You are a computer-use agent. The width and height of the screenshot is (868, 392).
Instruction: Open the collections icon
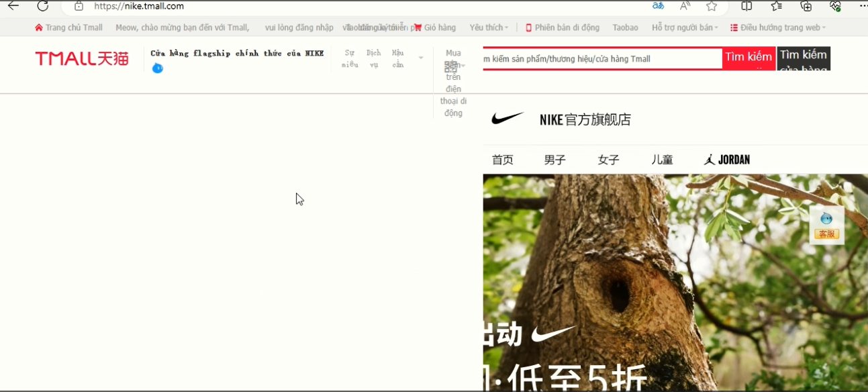pos(806,6)
